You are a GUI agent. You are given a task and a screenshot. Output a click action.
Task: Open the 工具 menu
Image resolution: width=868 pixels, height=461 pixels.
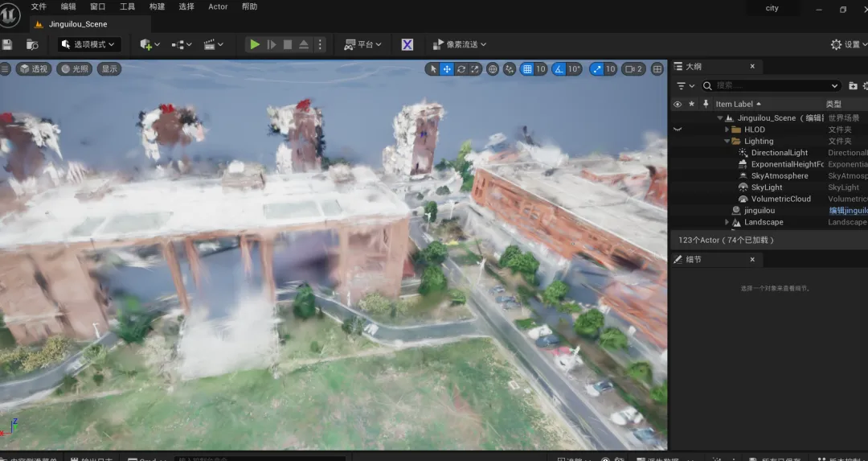(x=127, y=6)
